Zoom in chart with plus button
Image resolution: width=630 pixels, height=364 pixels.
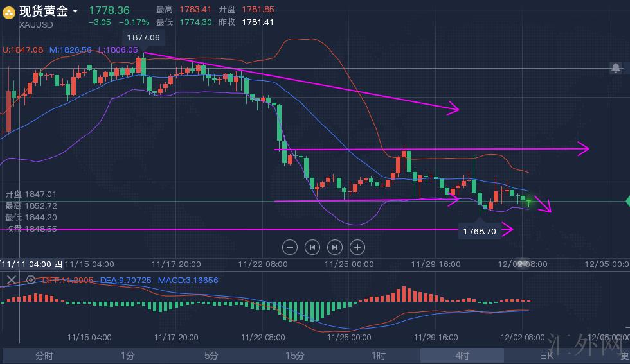click(x=357, y=247)
